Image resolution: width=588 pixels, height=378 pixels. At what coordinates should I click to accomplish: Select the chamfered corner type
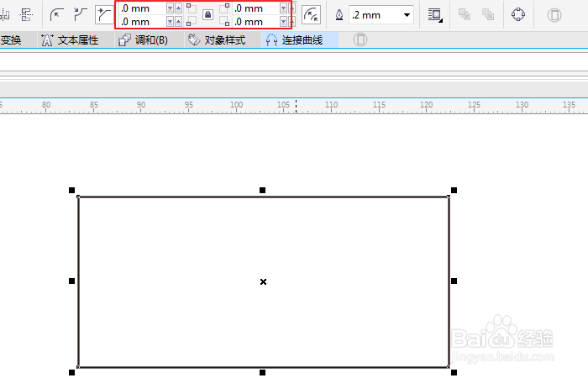click(x=104, y=15)
